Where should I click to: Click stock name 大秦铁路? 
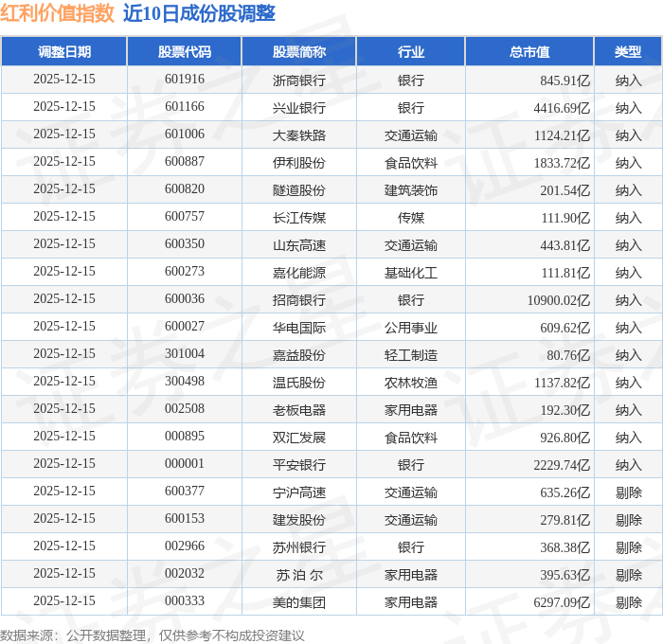pyautogui.click(x=299, y=134)
